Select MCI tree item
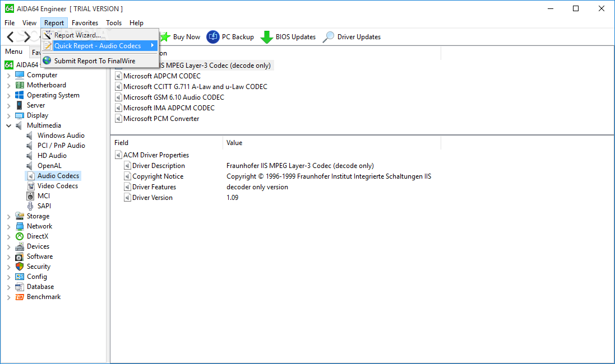Image resolution: width=615 pixels, height=364 pixels. point(44,196)
